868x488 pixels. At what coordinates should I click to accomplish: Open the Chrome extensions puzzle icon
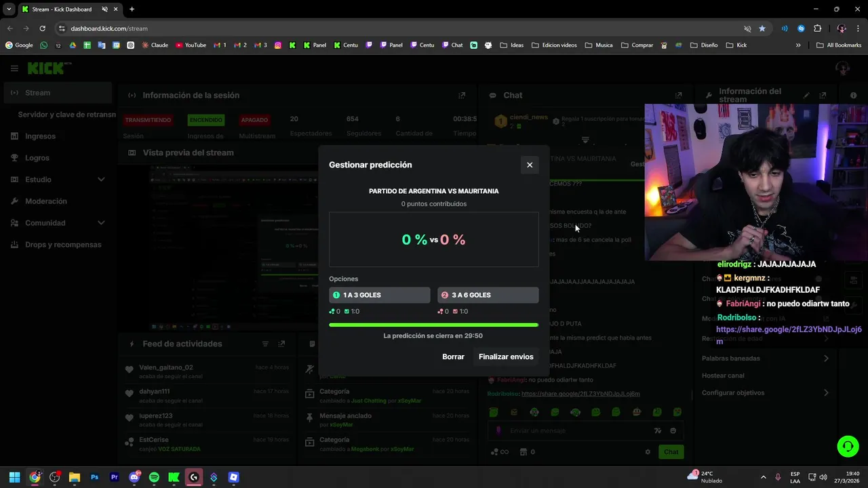817,28
